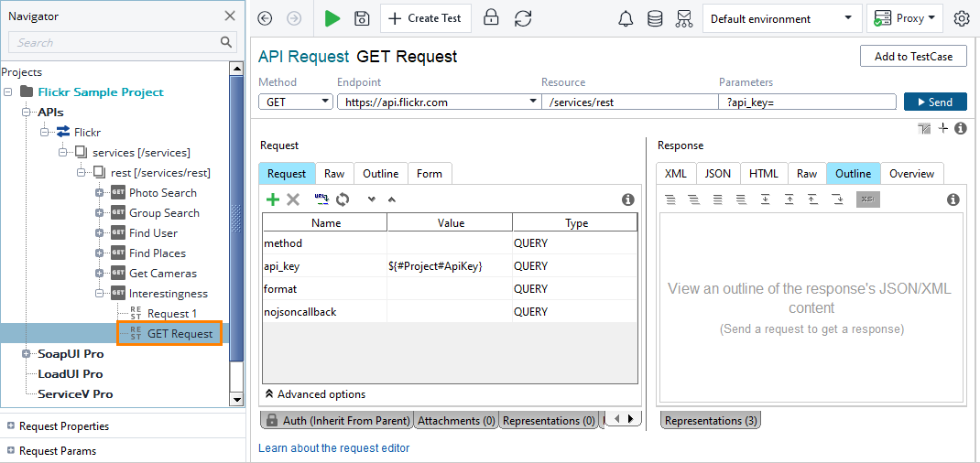980x463 pixels.
Task: Open the Request Outline tab
Action: click(381, 174)
